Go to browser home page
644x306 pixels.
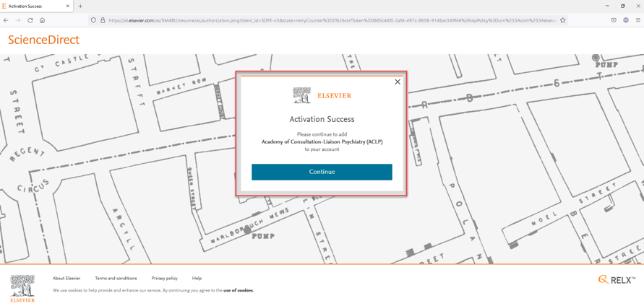pyautogui.click(x=42, y=20)
